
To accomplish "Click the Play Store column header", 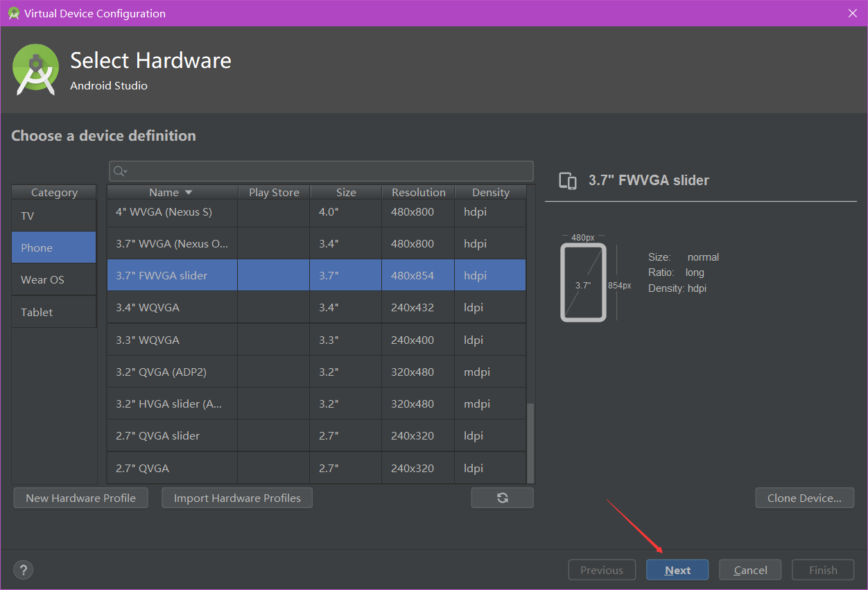I will coord(274,192).
